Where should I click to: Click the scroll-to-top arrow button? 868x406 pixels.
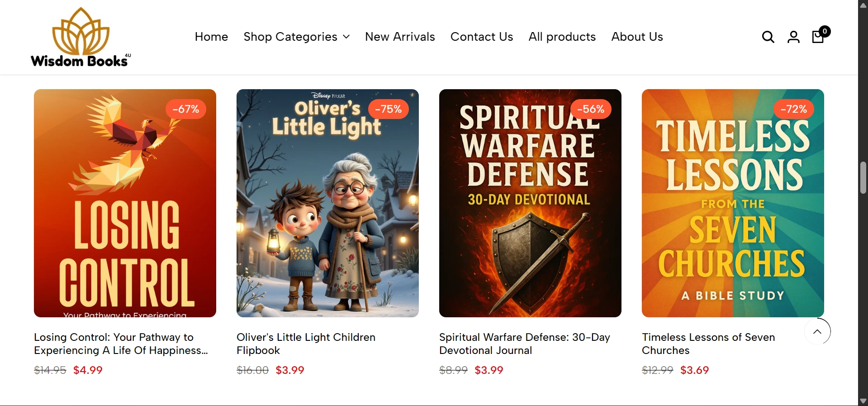817,332
